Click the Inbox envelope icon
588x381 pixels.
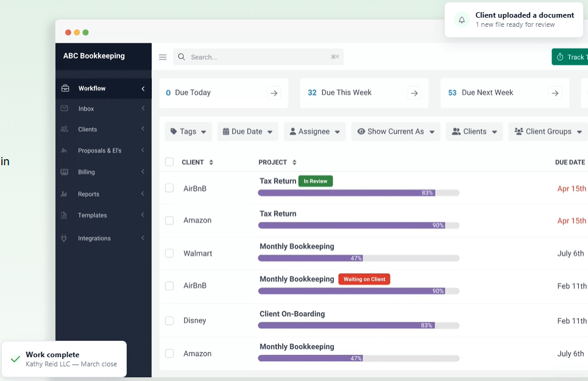click(65, 109)
